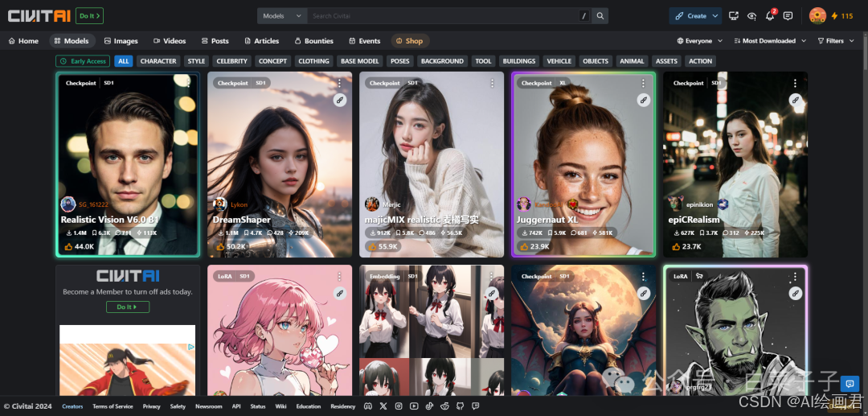The image size is (868, 416).
Task: Open Discord link in footer
Action: pyautogui.click(x=367, y=406)
